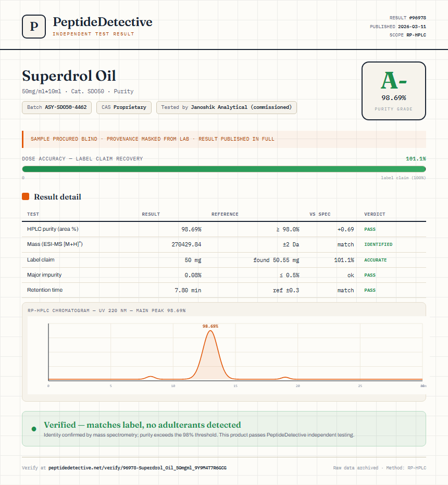
Task: Click the PASS verdict for HPLC purity
Action: click(370, 229)
